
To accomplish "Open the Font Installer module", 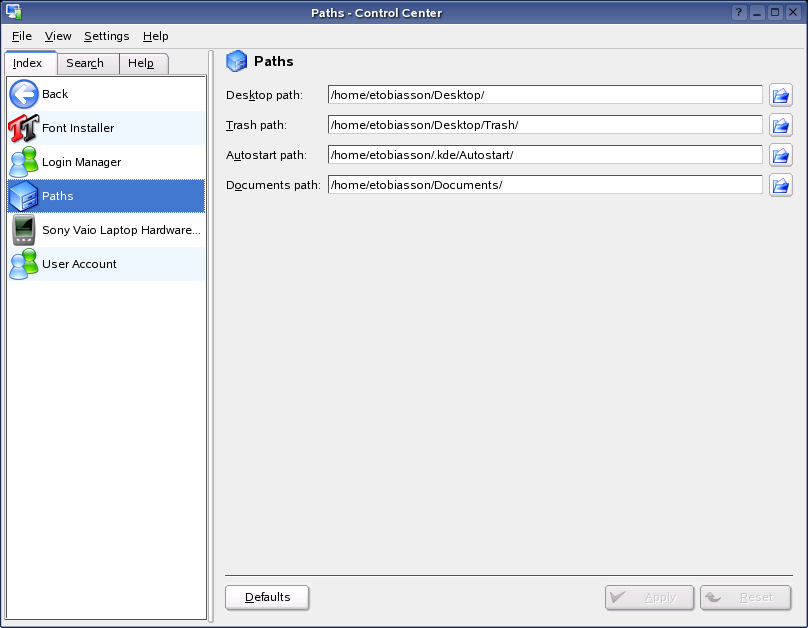I will tap(78, 128).
